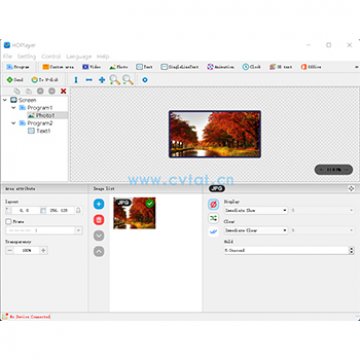
Task: Add a Photo area from the toolbar
Action: [x=119, y=67]
